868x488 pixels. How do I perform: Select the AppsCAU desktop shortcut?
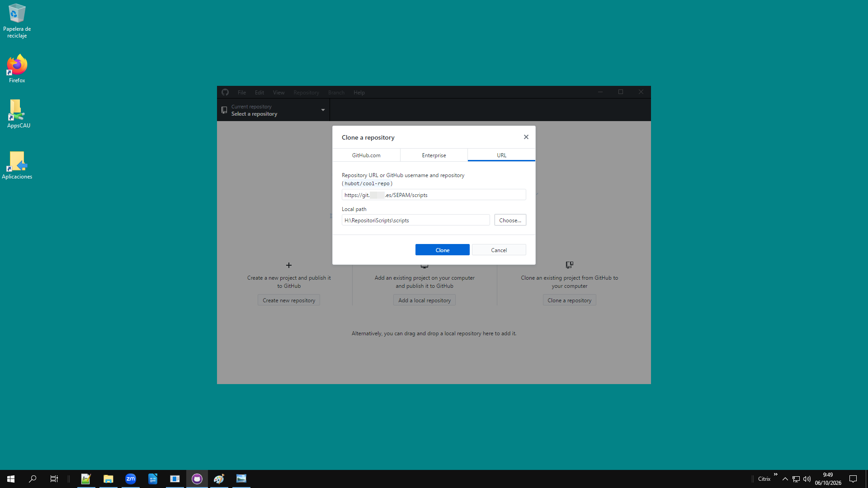click(x=19, y=114)
